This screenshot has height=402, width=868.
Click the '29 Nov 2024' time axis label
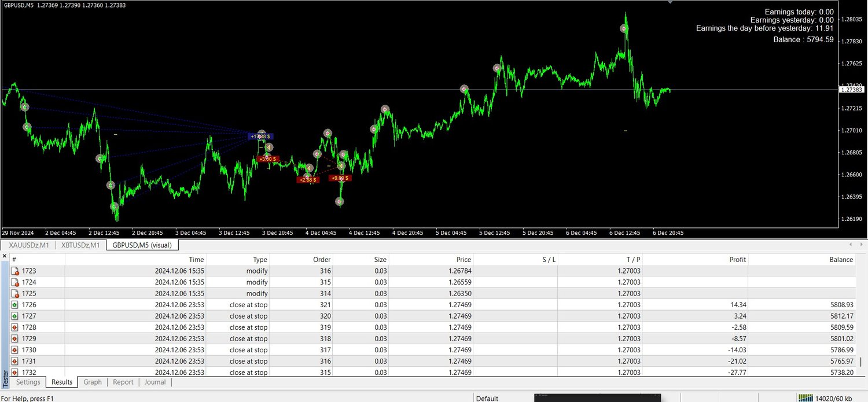point(19,233)
